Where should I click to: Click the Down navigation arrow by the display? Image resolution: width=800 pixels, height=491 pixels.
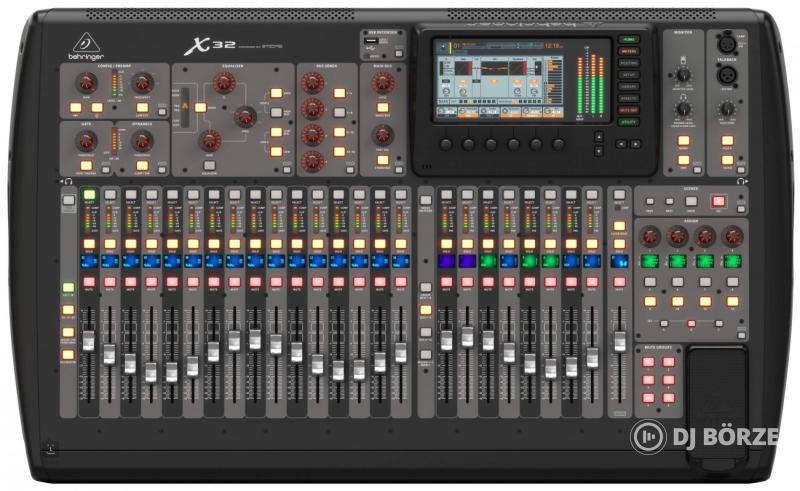tap(598, 151)
